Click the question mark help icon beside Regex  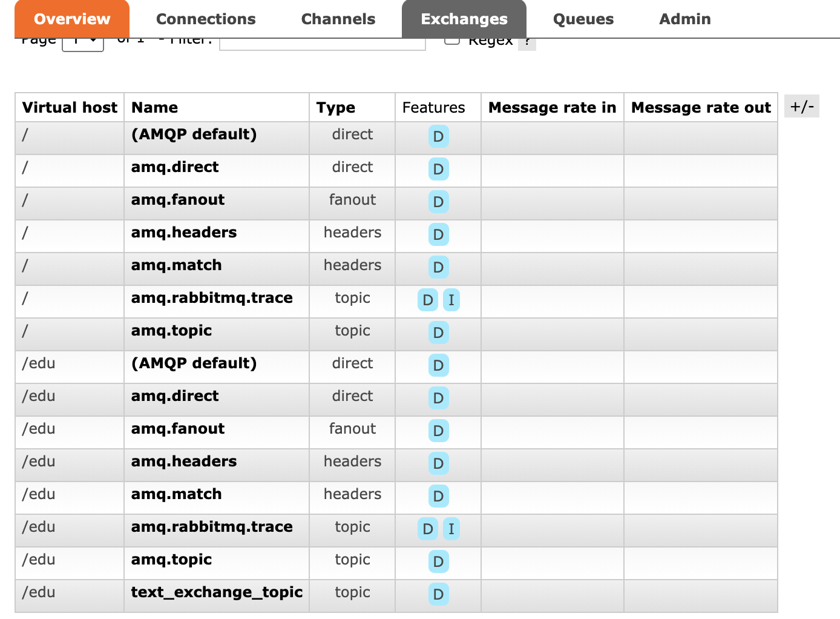(527, 43)
